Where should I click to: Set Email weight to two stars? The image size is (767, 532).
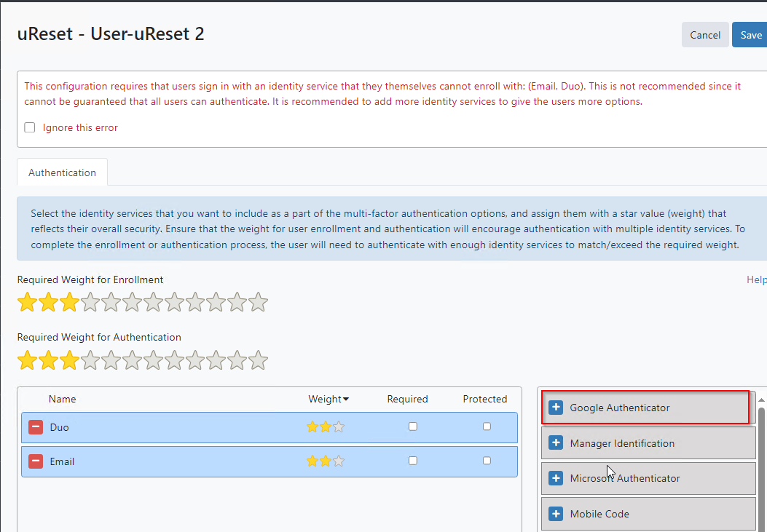click(326, 461)
